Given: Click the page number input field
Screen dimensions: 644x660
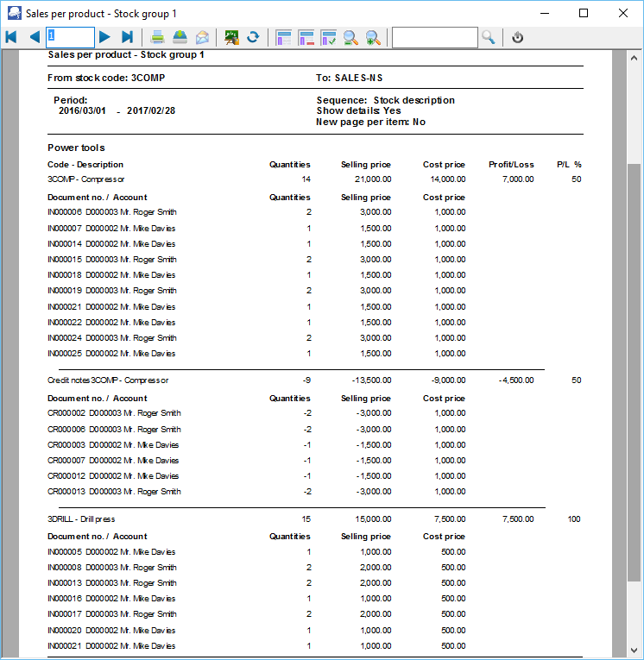Looking at the screenshot, I should coord(70,37).
